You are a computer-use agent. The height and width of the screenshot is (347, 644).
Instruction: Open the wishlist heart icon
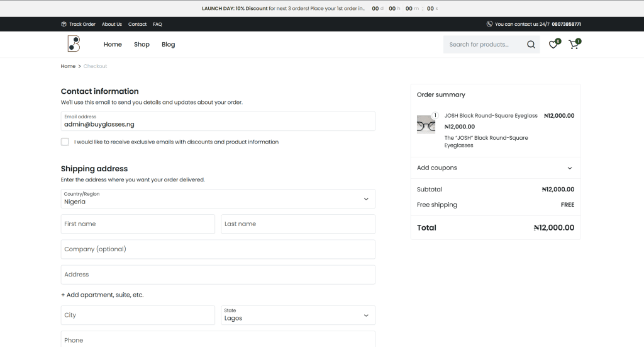[553, 45]
